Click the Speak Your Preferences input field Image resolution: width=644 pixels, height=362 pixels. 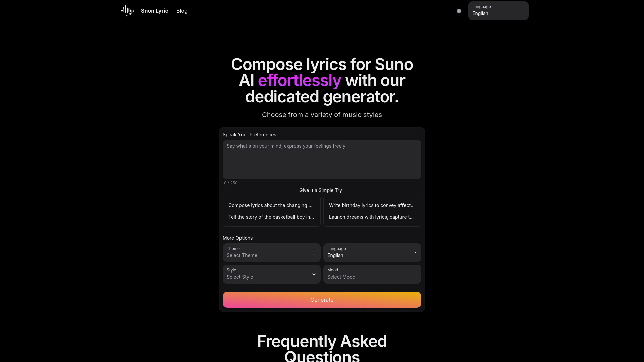pyautogui.click(x=322, y=159)
